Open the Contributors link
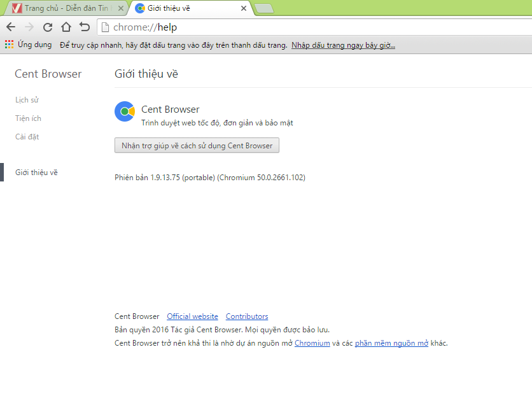Image resolution: width=532 pixels, height=403 pixels. click(x=247, y=316)
